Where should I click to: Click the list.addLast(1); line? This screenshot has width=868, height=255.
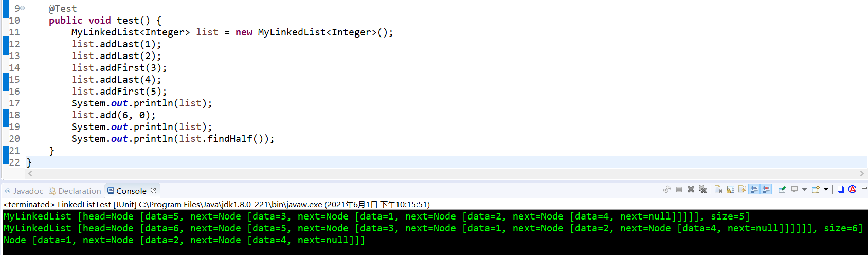pyautogui.click(x=116, y=44)
